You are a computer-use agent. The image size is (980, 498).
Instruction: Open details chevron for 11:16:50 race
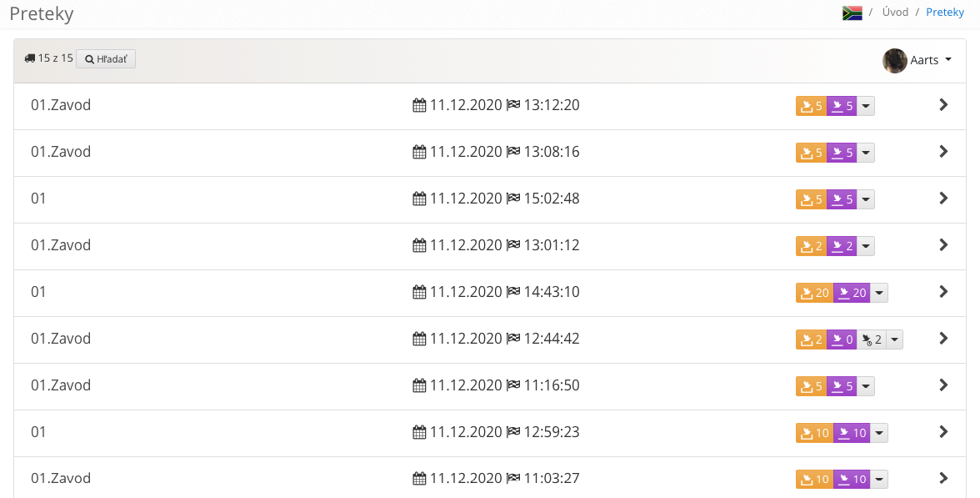click(943, 385)
